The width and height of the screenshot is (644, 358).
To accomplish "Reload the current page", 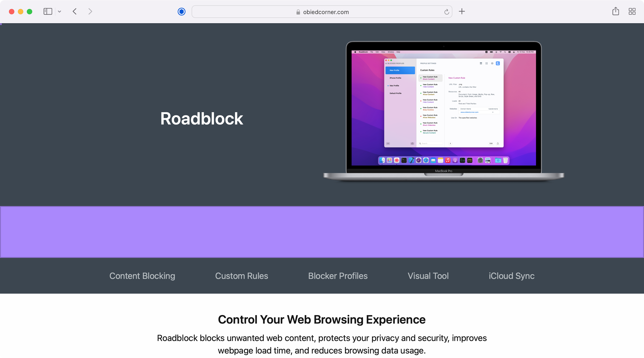I will tap(447, 12).
